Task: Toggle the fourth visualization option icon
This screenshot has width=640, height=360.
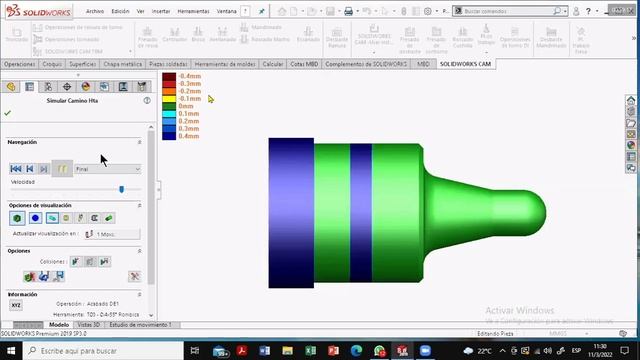Action: coord(66,218)
